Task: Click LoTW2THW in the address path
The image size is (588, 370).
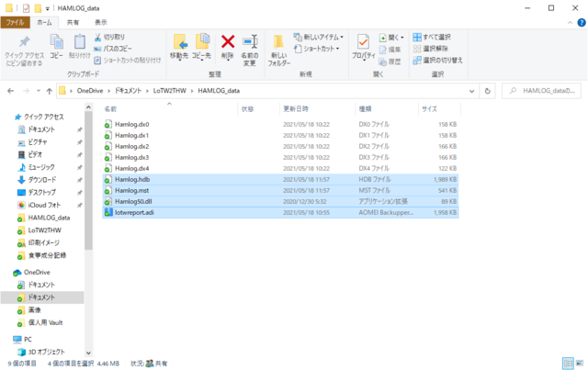Action: (169, 91)
